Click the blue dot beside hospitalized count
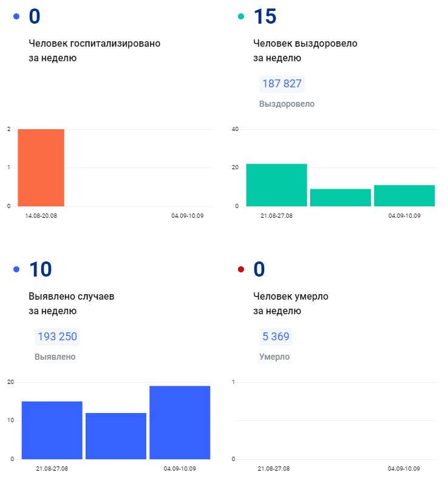The image size is (448, 481). (16, 16)
